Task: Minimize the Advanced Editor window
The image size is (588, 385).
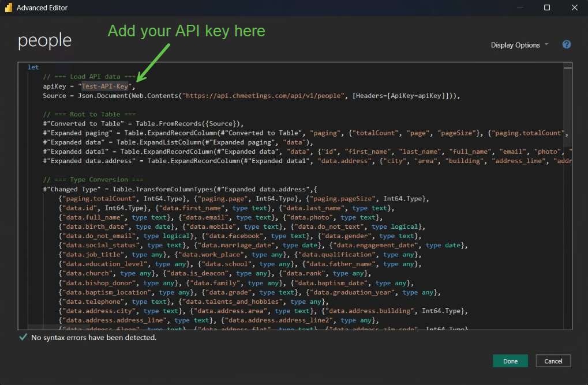Action: click(x=520, y=8)
